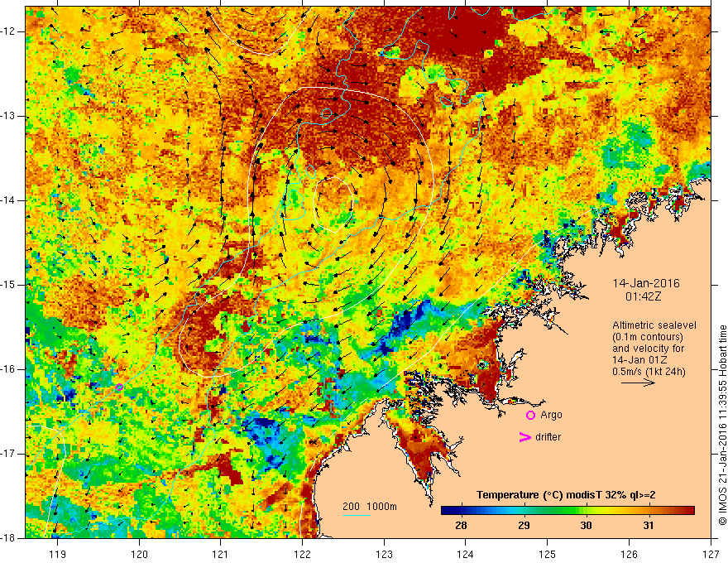Click the magenta Argo circle legend symbol
Image resolution: width=728 pixels, height=563 pixels.
530,416
